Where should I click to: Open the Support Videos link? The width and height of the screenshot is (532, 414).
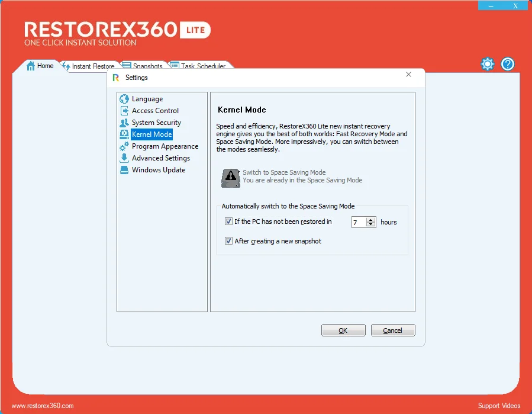coord(499,406)
